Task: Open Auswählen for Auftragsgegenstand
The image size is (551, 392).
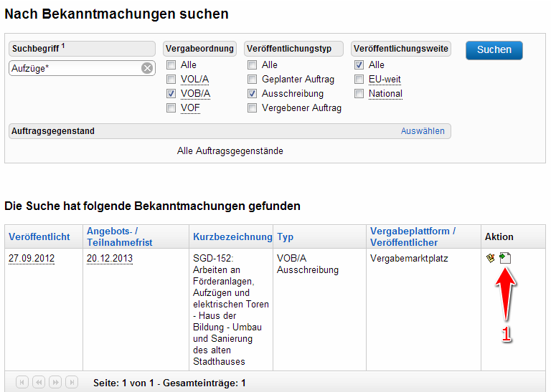Action: pos(422,131)
